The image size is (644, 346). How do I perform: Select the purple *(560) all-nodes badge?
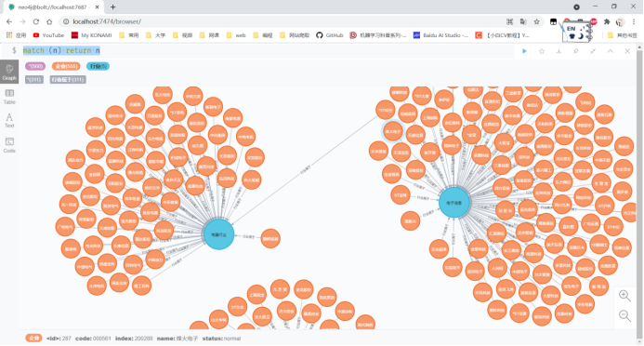35,66
